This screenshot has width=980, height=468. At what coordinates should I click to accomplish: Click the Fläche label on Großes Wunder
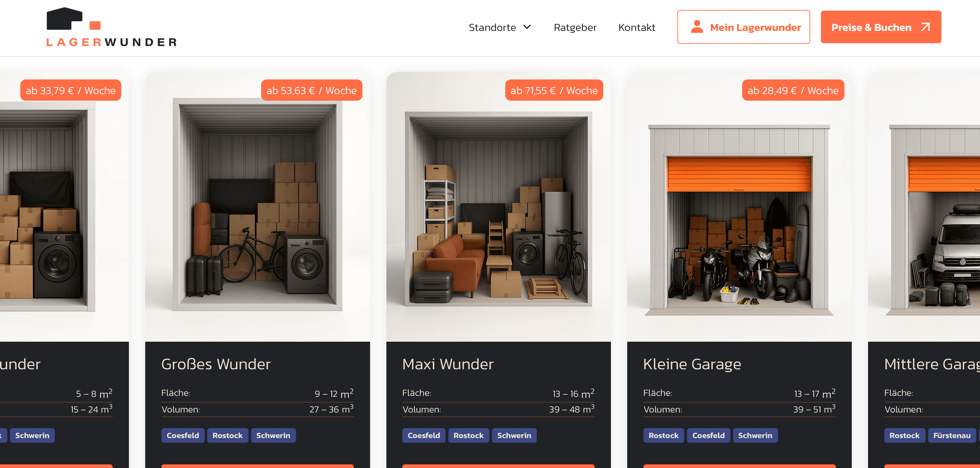coord(175,393)
